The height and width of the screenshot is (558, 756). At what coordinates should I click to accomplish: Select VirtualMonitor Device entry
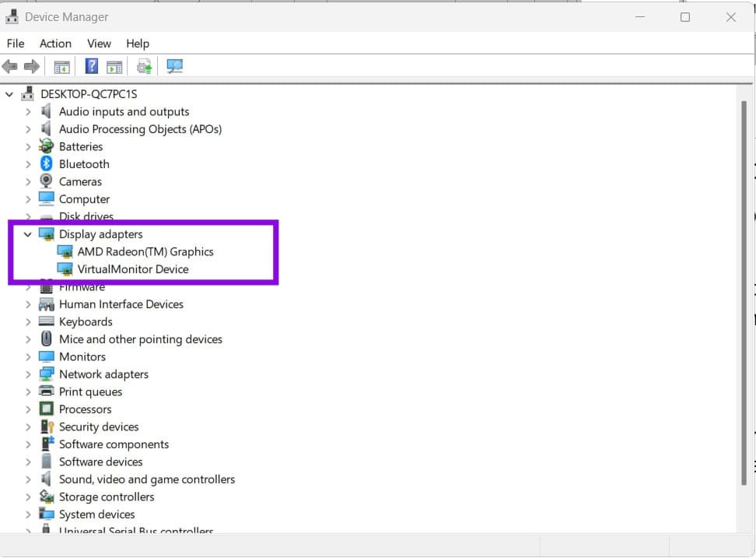(132, 269)
